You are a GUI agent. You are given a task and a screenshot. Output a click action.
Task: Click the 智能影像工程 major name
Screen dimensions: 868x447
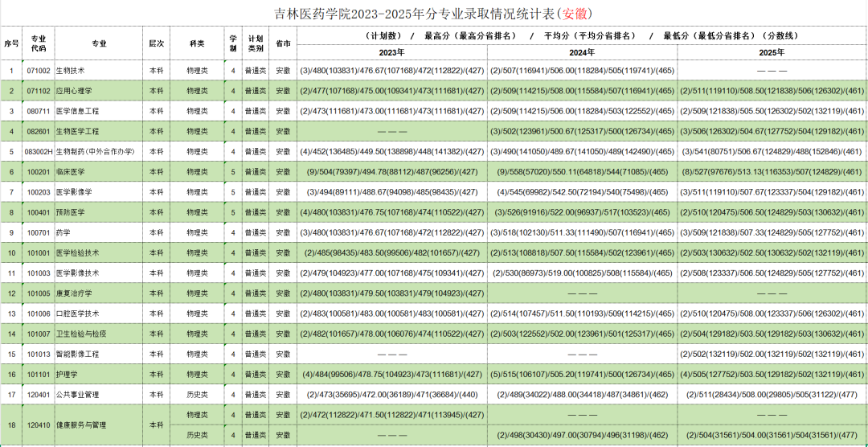pyautogui.click(x=77, y=354)
